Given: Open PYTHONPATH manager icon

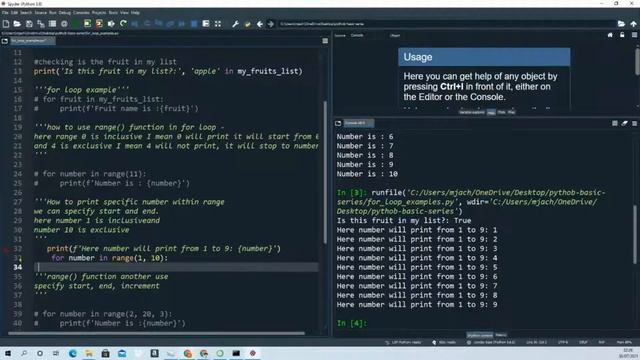Looking at the screenshot, I should point(247,24).
